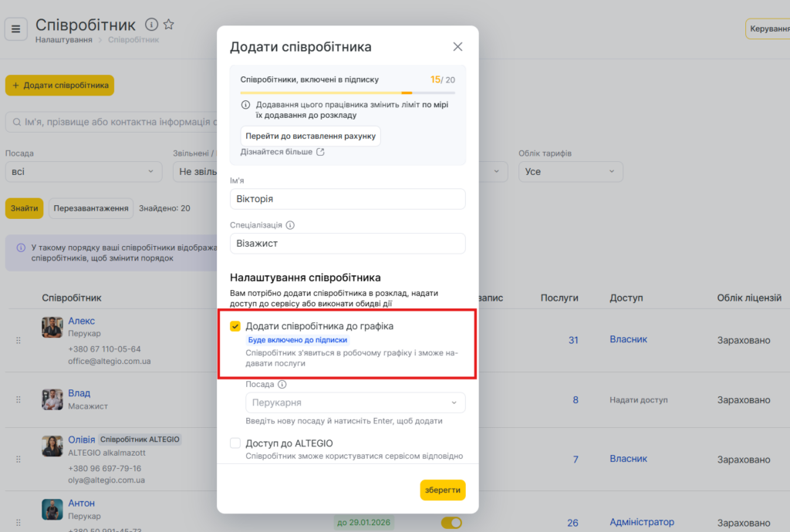Image resolution: width=790 pixels, height=532 pixels.
Task: Open the hamburger menu in header
Action: [15, 29]
